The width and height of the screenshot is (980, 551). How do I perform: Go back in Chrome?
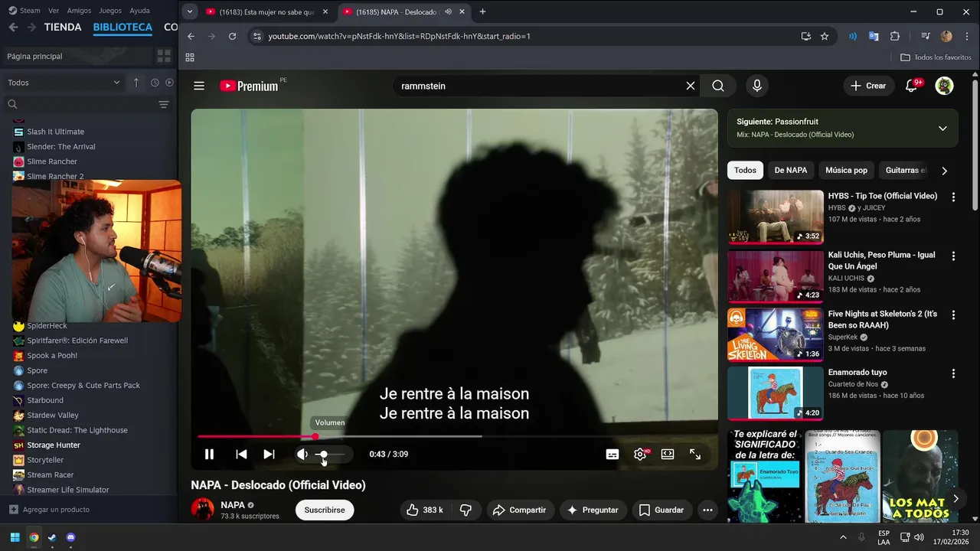(x=191, y=36)
